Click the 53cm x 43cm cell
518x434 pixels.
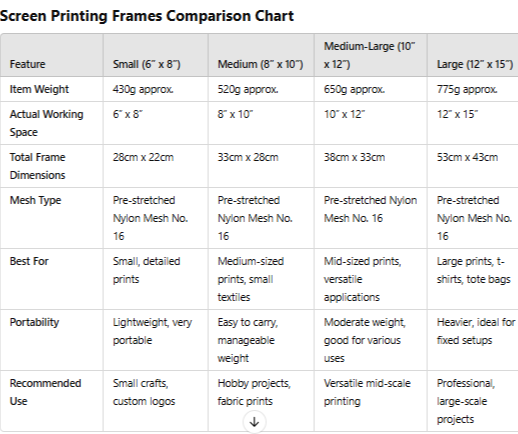coord(467,157)
